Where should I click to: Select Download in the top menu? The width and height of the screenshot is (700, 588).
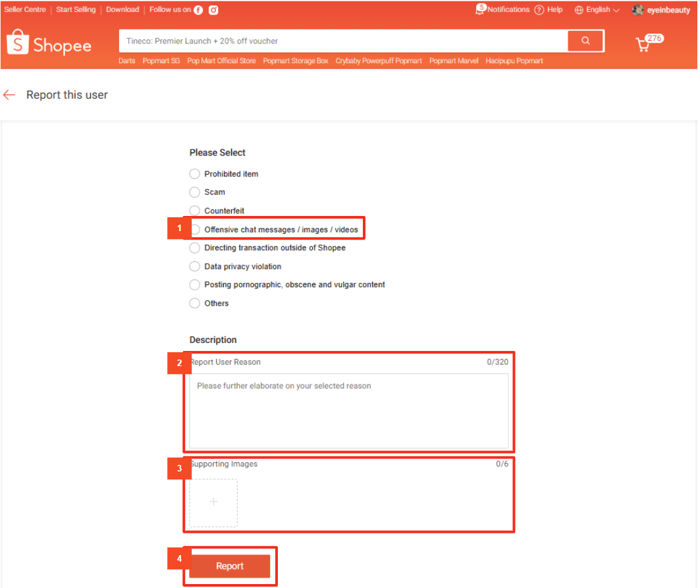(x=122, y=9)
